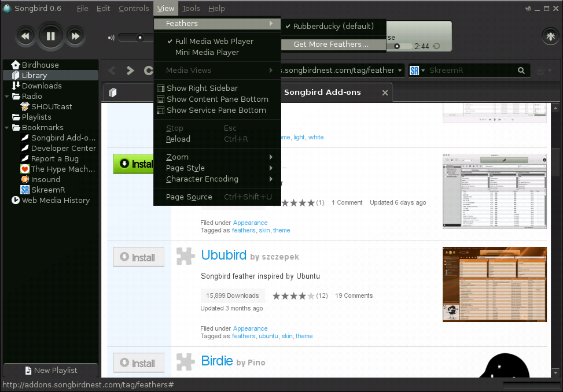
Task: Click the volume speaker icon
Action: click(x=111, y=38)
